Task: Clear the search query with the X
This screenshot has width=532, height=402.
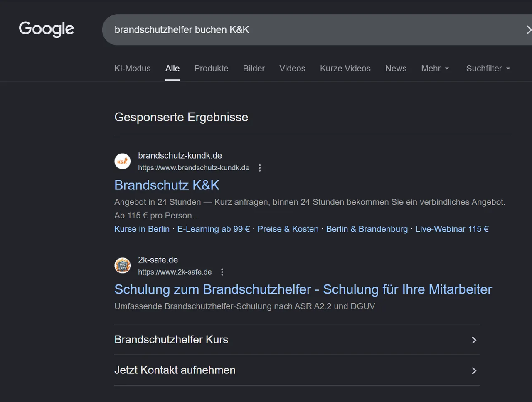Action: coord(529,30)
